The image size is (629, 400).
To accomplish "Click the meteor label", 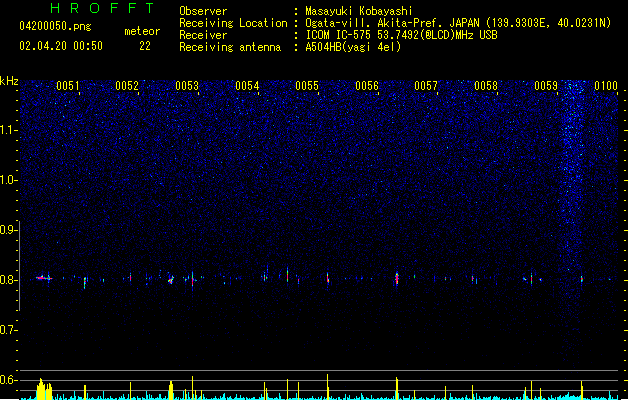I will [142, 31].
